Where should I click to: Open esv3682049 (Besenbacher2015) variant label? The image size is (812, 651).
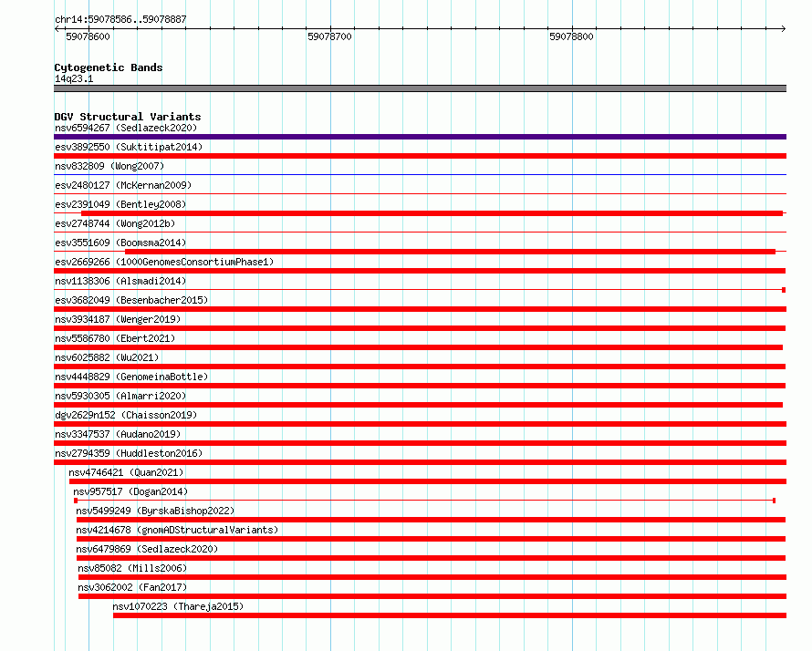click(x=131, y=300)
